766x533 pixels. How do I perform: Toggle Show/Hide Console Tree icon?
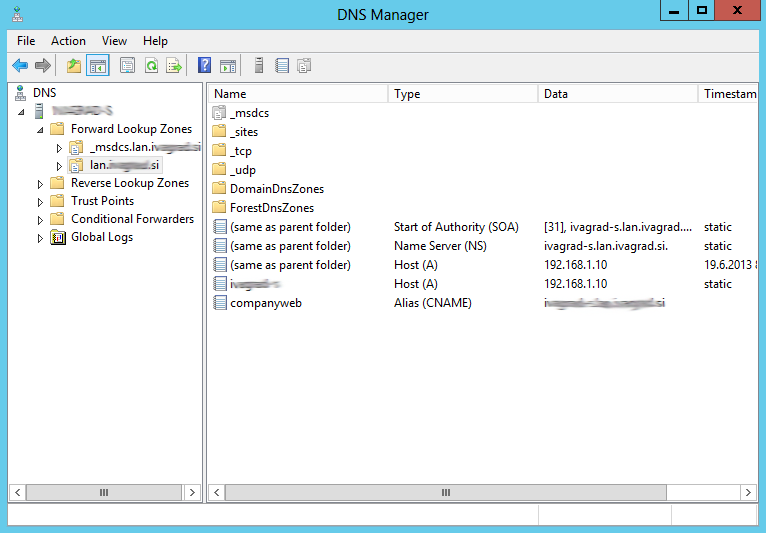[98, 65]
